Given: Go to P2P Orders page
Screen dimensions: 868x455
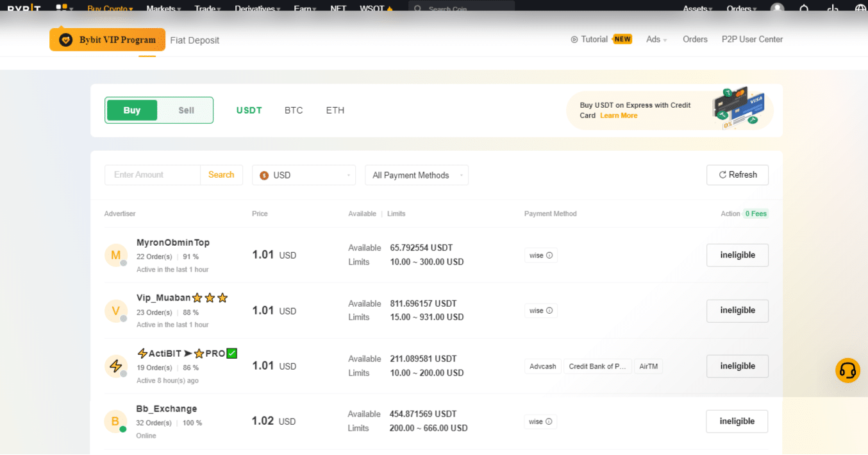Looking at the screenshot, I should pos(695,39).
